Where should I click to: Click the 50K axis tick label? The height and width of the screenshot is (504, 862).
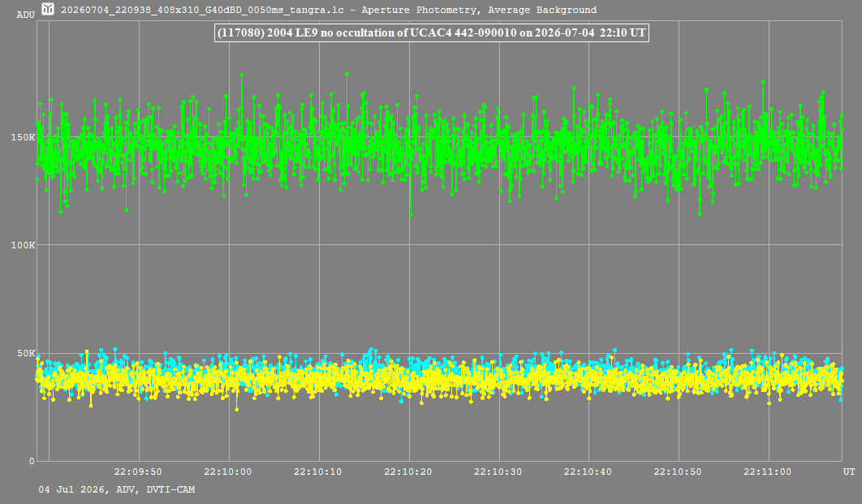(25, 353)
